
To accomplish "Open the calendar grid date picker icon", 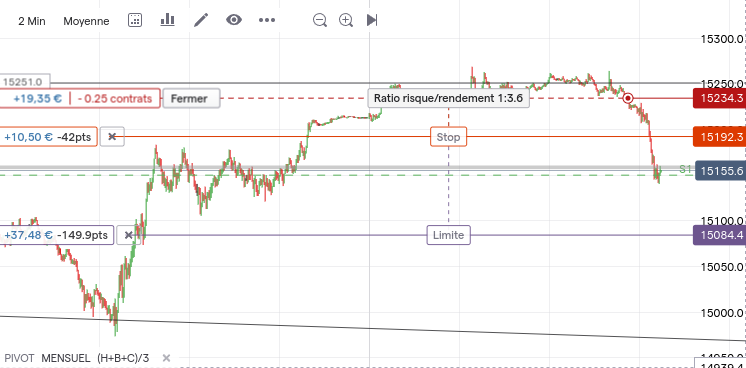I will [135, 20].
